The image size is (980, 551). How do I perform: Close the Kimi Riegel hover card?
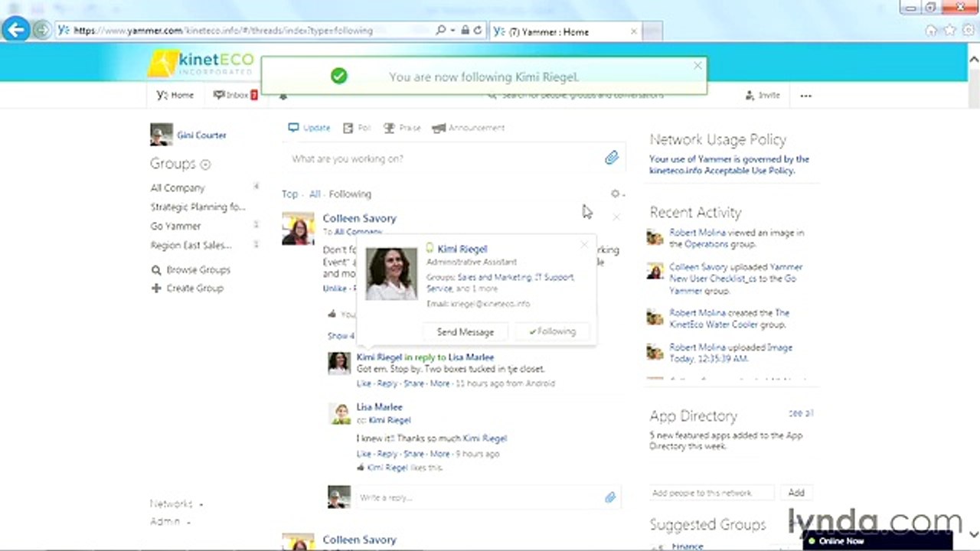click(x=584, y=245)
